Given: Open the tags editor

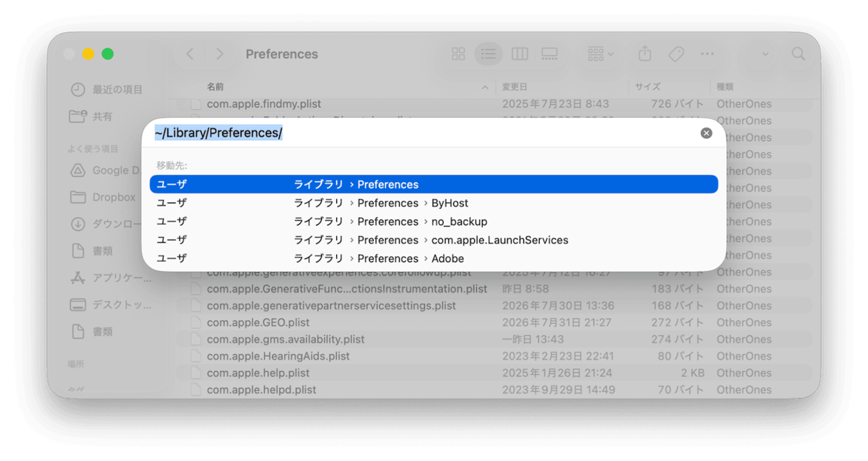Looking at the screenshot, I should [x=676, y=54].
